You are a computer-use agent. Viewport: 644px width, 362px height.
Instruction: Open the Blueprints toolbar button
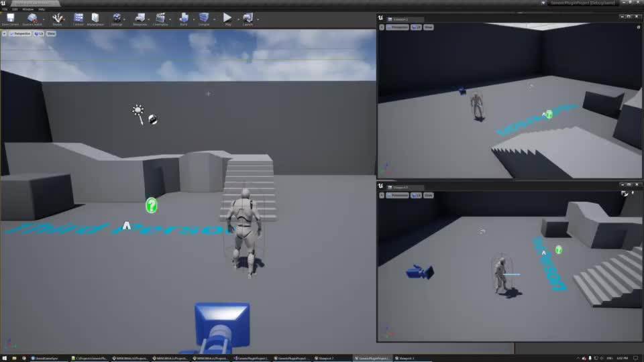click(x=140, y=19)
